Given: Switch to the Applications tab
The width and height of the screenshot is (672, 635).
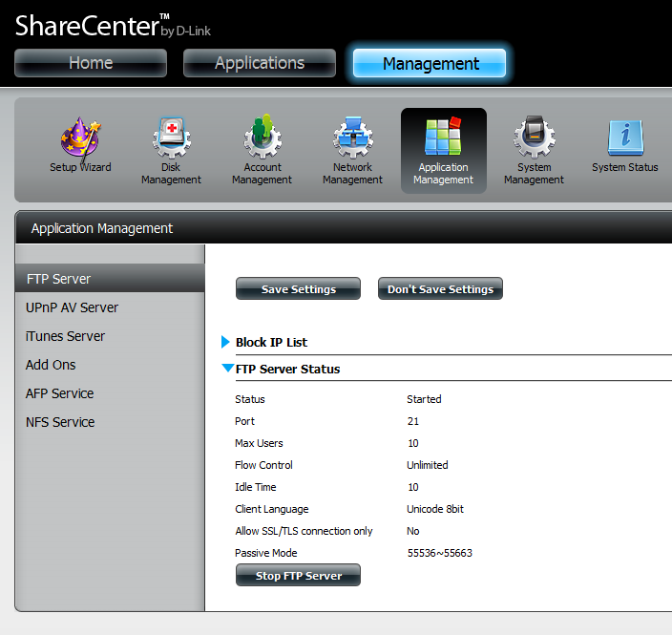Looking at the screenshot, I should coord(260,63).
